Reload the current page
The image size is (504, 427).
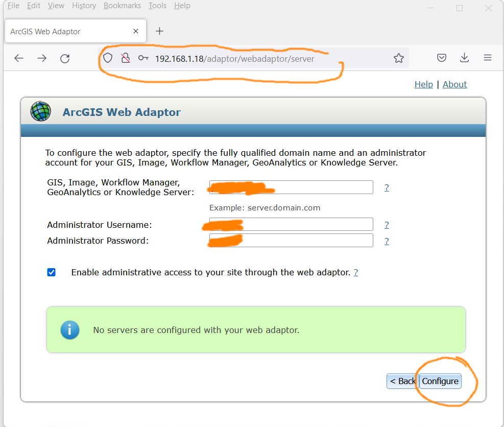click(65, 59)
